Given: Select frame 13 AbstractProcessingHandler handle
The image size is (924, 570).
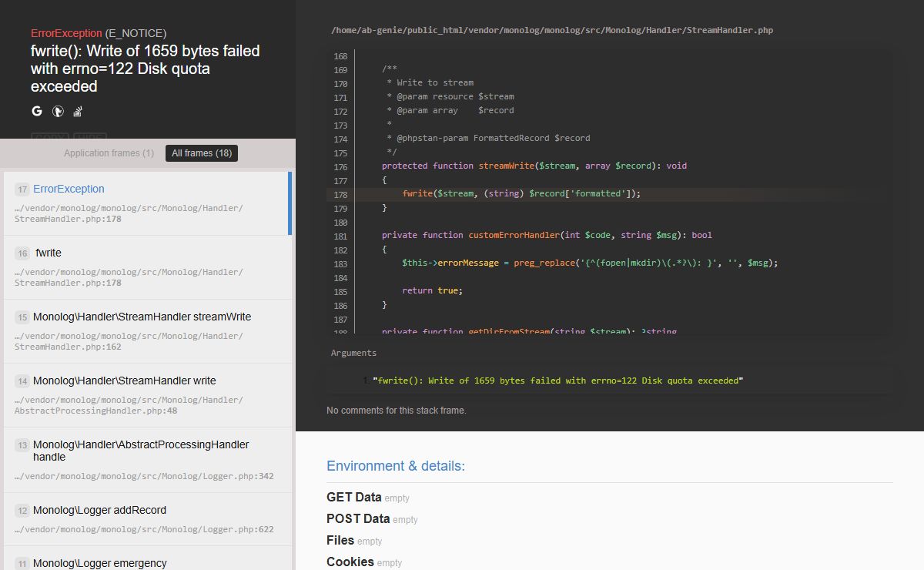Looking at the screenshot, I should (148, 460).
